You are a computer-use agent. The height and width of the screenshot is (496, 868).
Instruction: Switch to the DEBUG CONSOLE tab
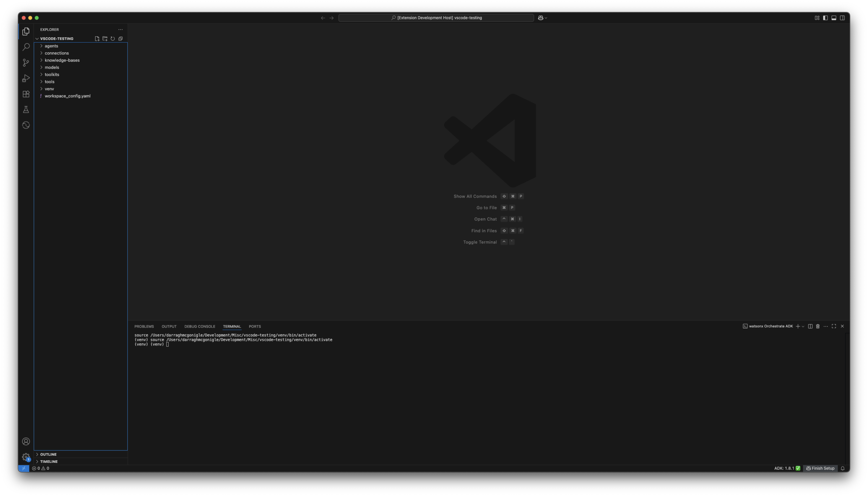(200, 326)
